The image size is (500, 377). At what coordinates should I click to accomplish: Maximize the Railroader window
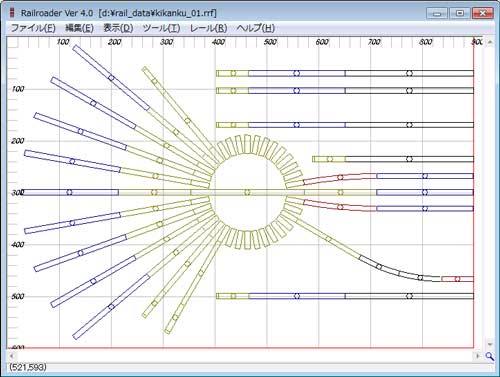(x=460, y=13)
